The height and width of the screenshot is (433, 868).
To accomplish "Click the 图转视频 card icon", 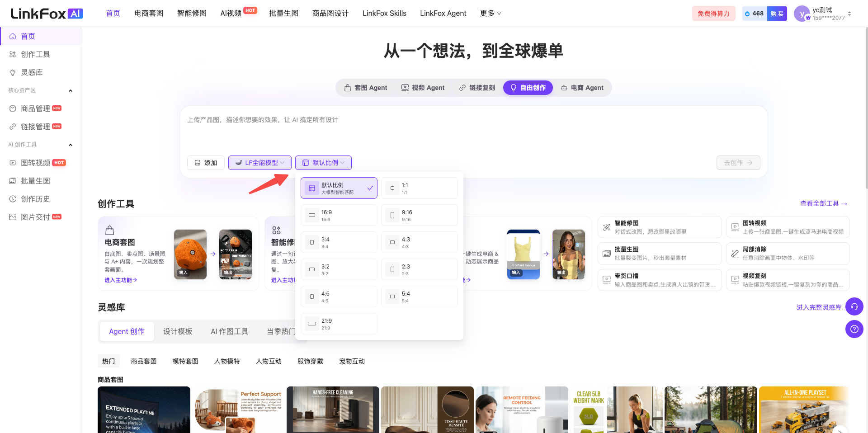I will tap(735, 227).
